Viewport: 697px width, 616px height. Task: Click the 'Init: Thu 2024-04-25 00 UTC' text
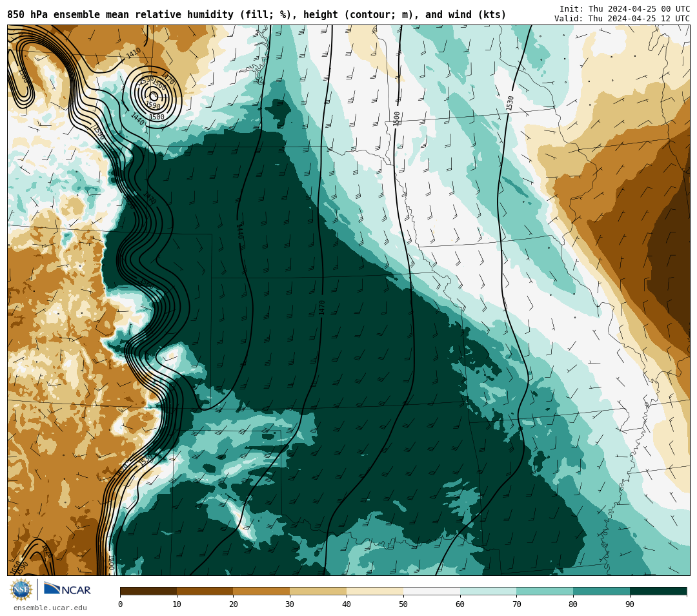(x=625, y=9)
